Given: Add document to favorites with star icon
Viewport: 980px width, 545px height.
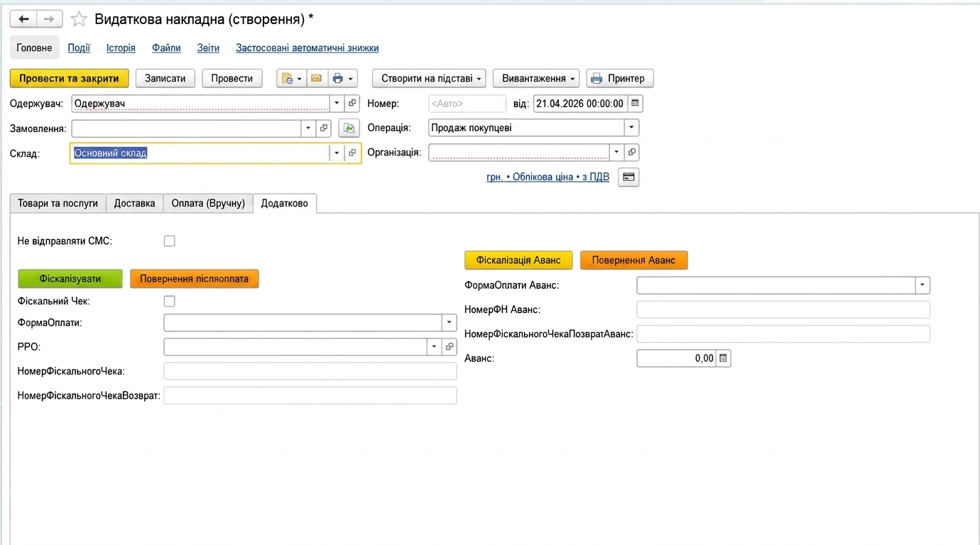Looking at the screenshot, I should point(79,19).
